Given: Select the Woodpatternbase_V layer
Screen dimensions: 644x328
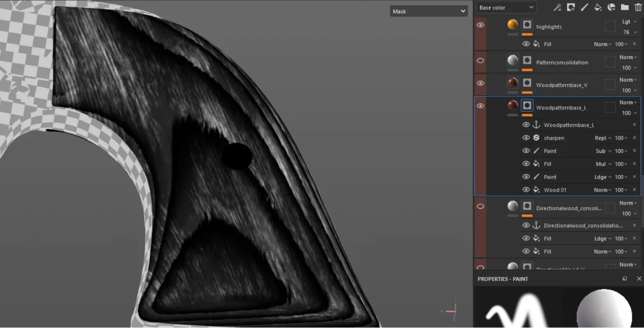Looking at the screenshot, I should 562,85.
